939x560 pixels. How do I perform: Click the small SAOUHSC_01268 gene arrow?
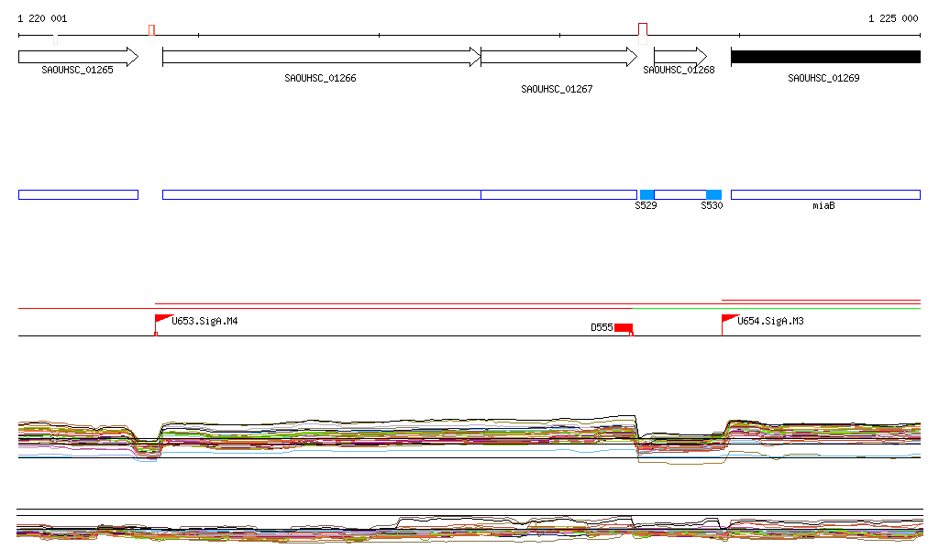pyautogui.click(x=679, y=57)
